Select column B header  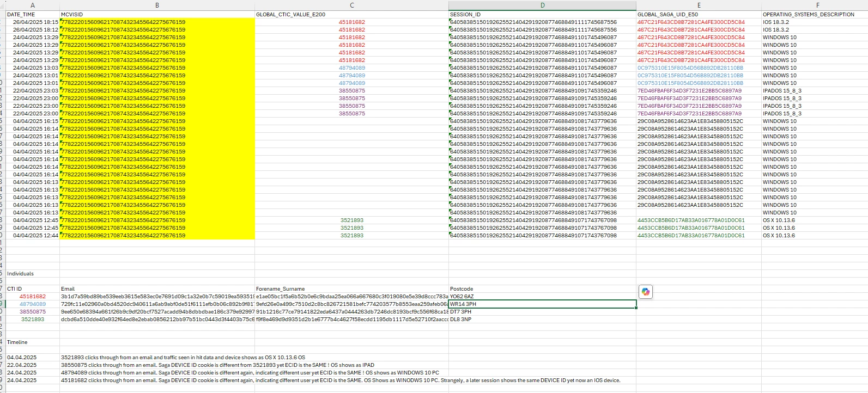[157, 5]
